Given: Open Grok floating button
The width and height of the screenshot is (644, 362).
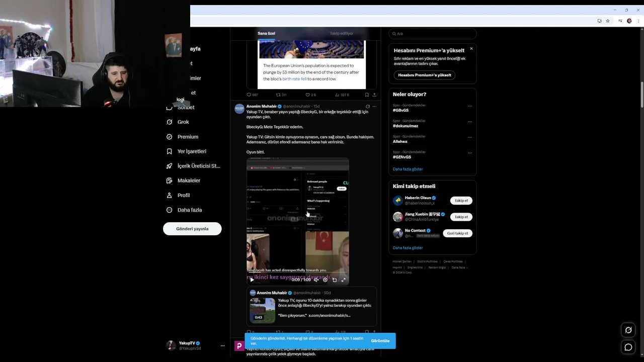Looking at the screenshot, I should (628, 330).
